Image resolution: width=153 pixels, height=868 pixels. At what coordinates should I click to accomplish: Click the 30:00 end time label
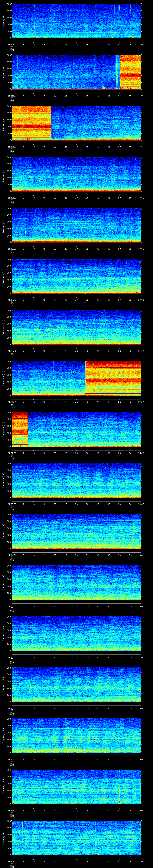141,810
